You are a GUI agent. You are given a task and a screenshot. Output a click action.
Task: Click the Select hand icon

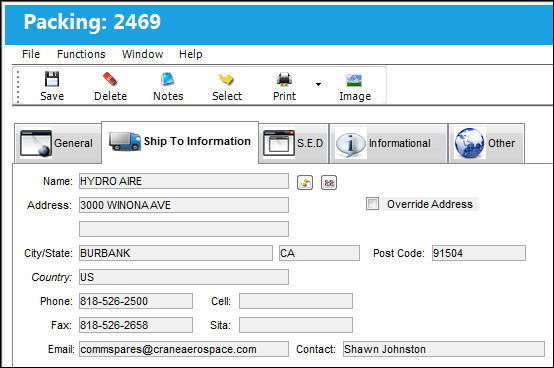[226, 79]
